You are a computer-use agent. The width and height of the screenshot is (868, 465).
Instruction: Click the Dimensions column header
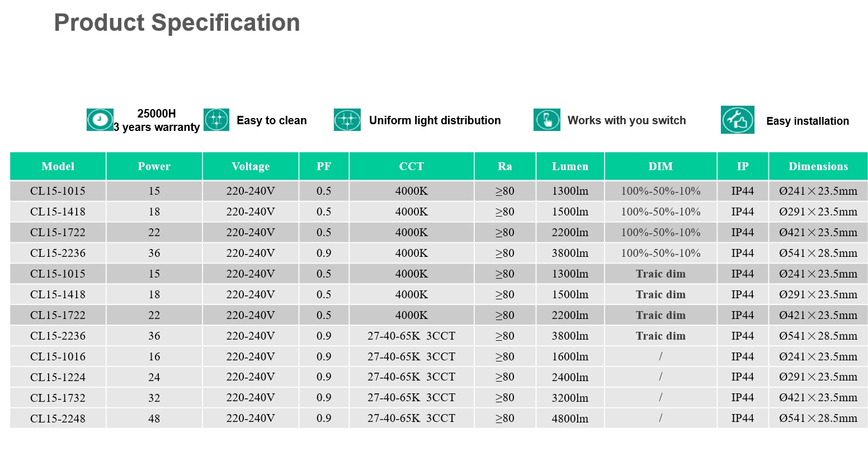[818, 166]
